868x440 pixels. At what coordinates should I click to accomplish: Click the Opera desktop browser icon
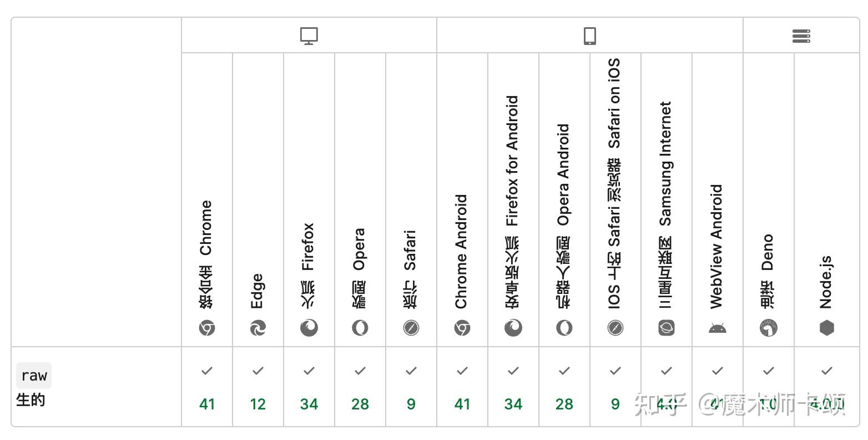(x=360, y=328)
